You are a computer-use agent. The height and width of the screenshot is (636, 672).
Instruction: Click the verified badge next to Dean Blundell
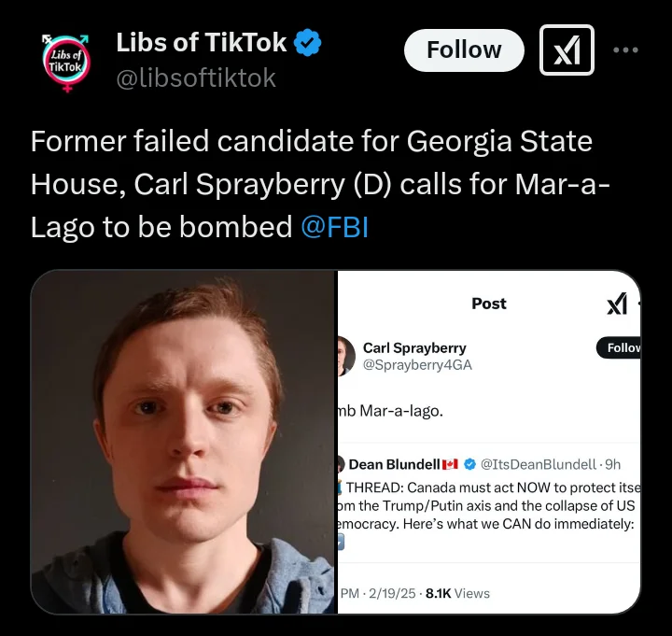point(471,464)
